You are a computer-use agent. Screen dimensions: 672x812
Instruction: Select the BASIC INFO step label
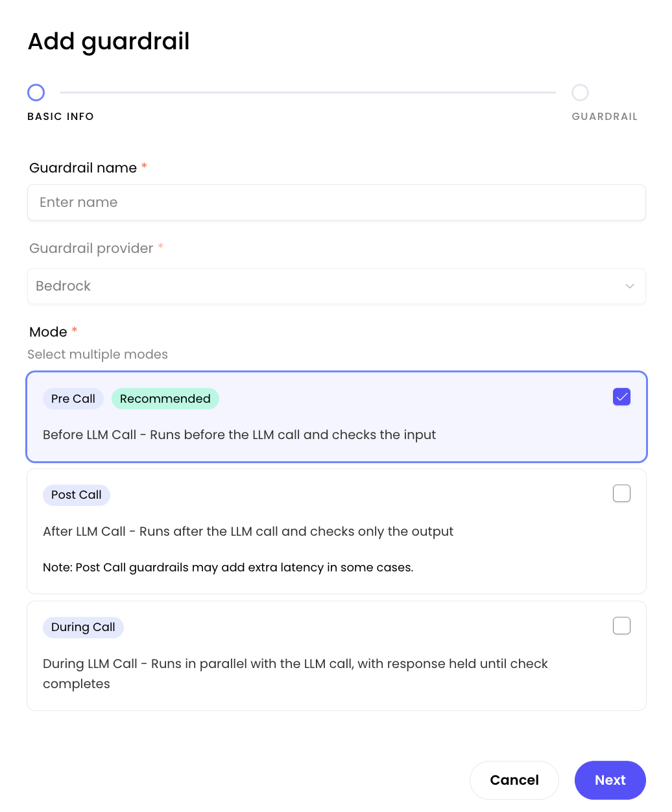click(x=60, y=117)
